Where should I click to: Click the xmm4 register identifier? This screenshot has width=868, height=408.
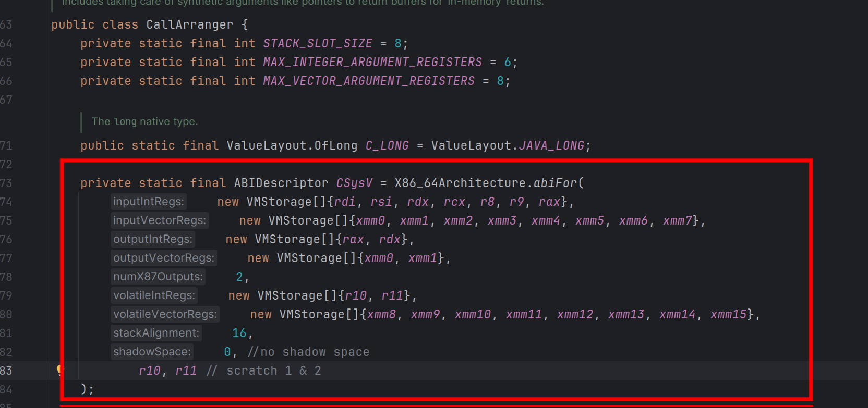(546, 220)
